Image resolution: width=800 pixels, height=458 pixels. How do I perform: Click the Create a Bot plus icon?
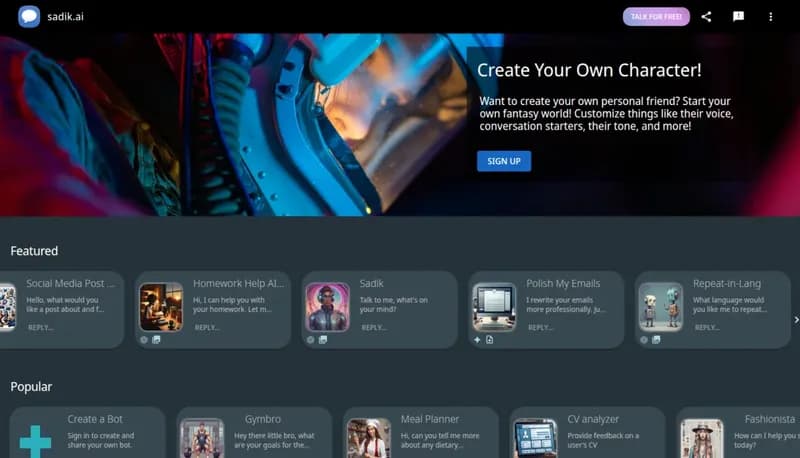coord(35,442)
